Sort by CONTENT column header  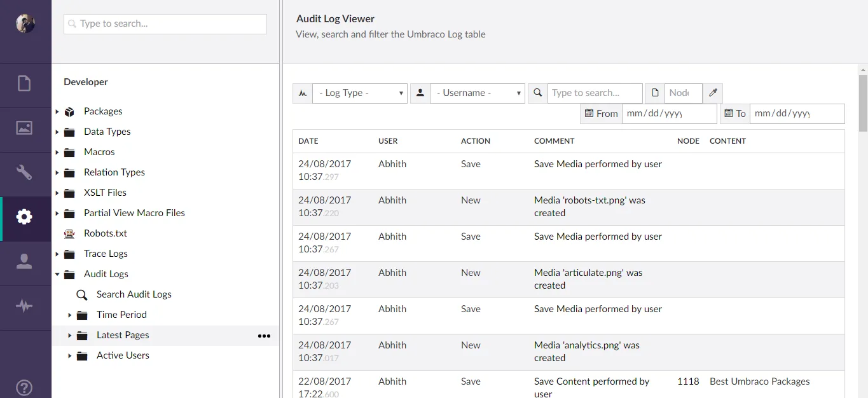pos(728,141)
